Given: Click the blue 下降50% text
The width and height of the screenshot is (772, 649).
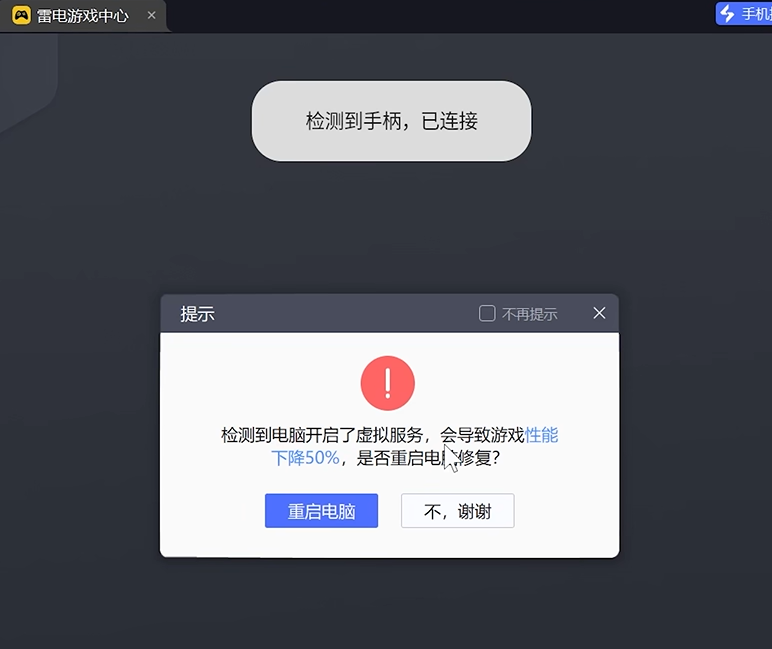Looking at the screenshot, I should 305,458.
